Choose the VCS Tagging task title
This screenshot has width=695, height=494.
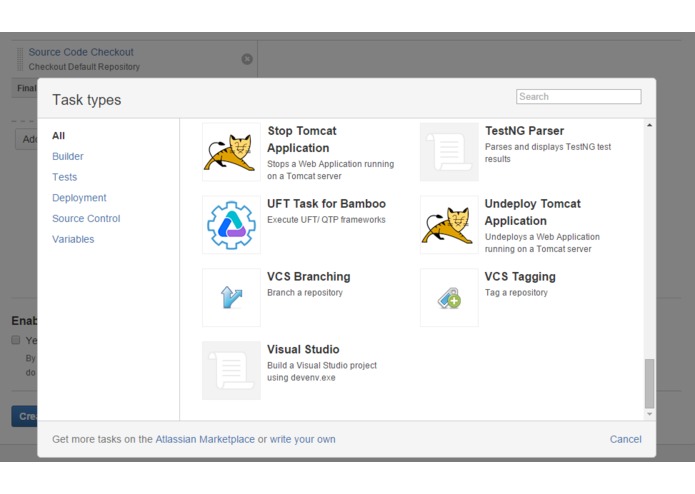(x=520, y=276)
